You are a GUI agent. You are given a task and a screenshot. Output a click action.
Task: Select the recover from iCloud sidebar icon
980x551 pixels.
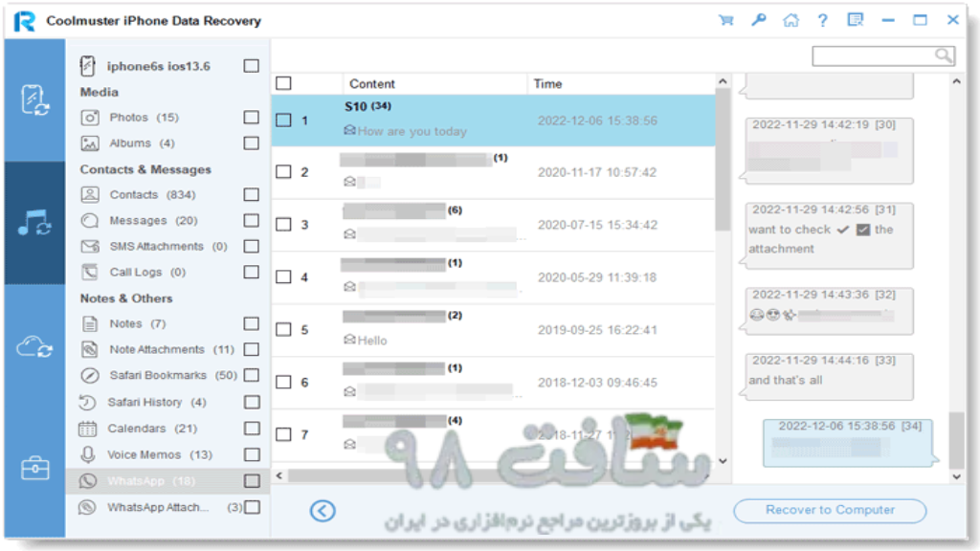[x=34, y=346]
